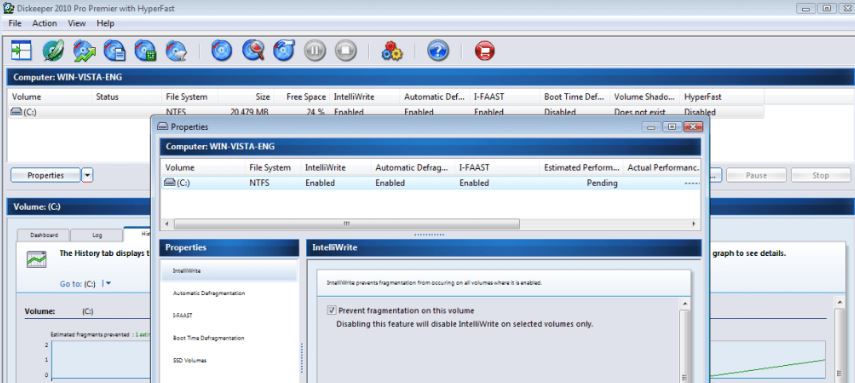
Task: Click Diskeeper app icon in title bar
Action: pyautogui.click(x=9, y=9)
